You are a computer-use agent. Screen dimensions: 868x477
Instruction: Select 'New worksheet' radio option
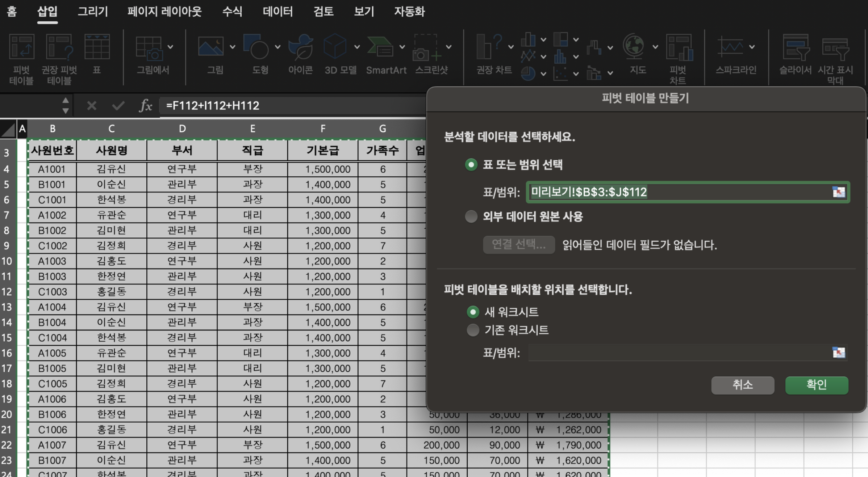(x=473, y=312)
